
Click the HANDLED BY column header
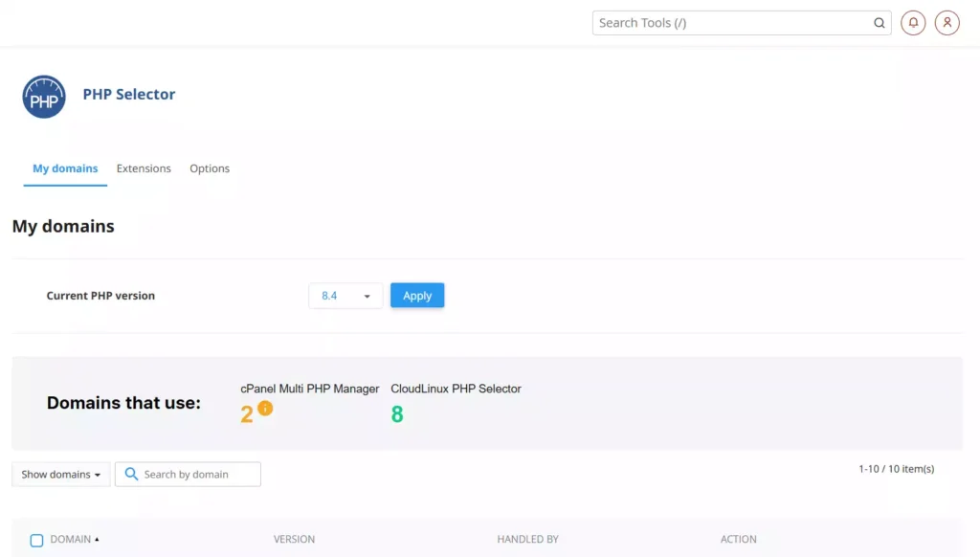coord(527,539)
